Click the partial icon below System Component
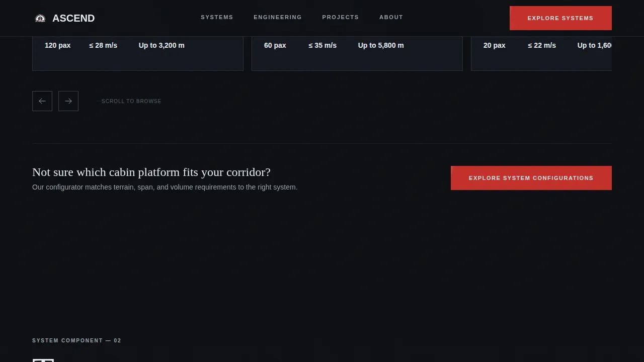Screen dimensions: 644x362 pos(43,360)
